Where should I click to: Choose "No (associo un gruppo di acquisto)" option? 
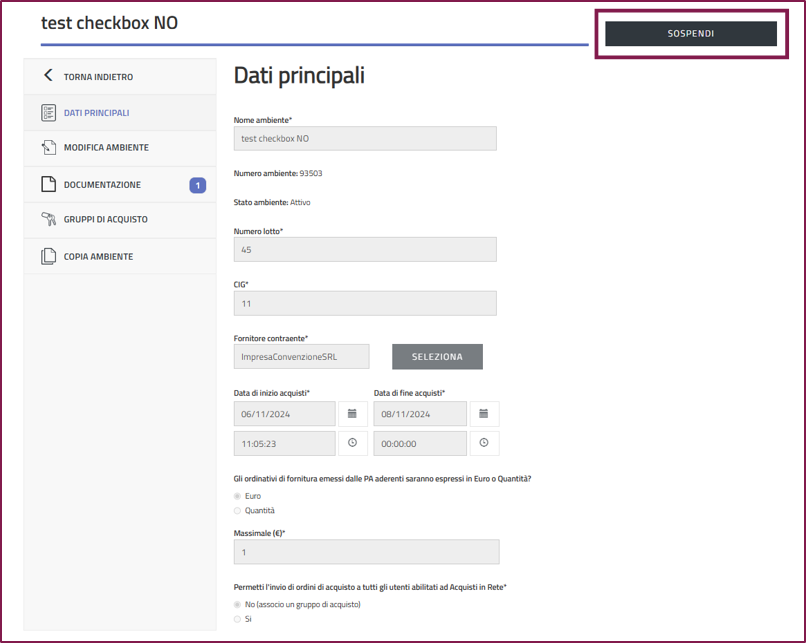click(x=238, y=604)
